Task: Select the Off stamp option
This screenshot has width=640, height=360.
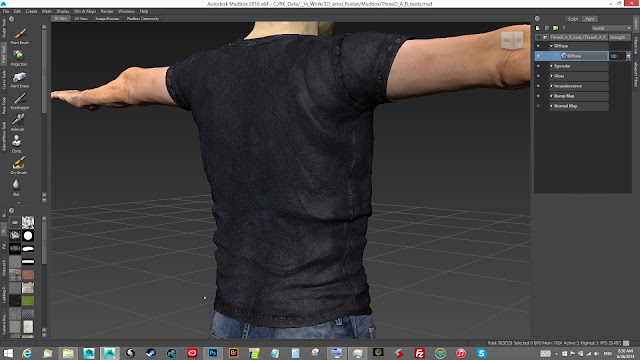Action: (15, 222)
